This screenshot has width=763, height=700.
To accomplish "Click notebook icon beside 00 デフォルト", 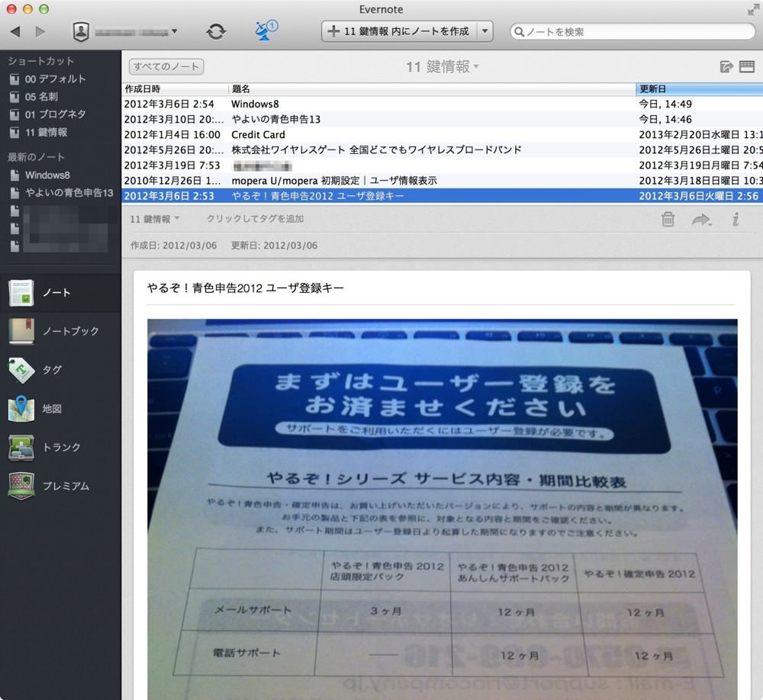I will [14, 79].
